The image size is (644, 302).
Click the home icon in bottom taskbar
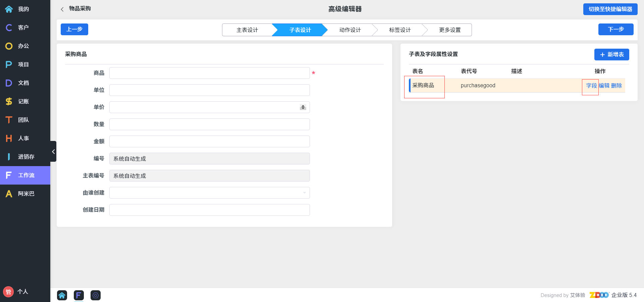tap(62, 295)
